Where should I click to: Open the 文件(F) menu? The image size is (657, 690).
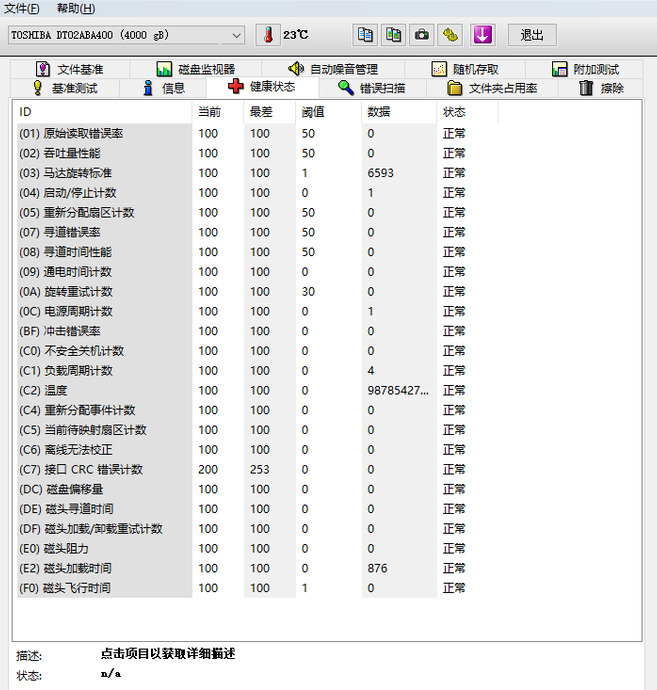tap(21, 8)
